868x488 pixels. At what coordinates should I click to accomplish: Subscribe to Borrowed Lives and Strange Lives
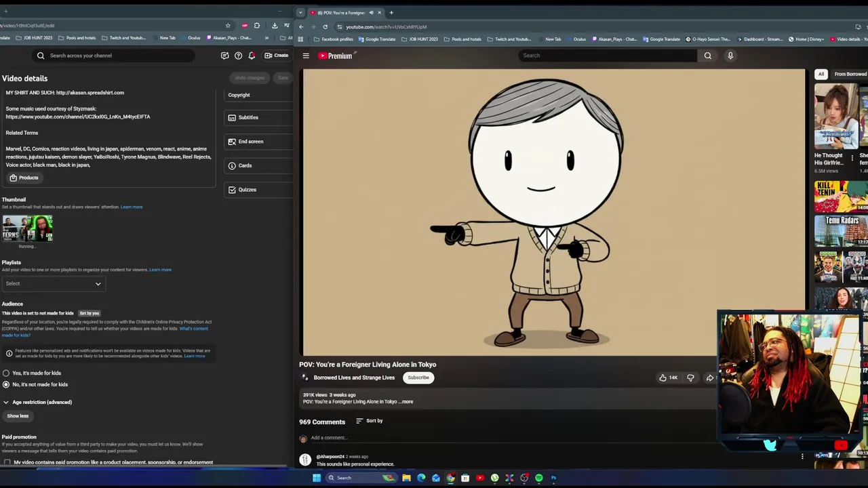418,378
